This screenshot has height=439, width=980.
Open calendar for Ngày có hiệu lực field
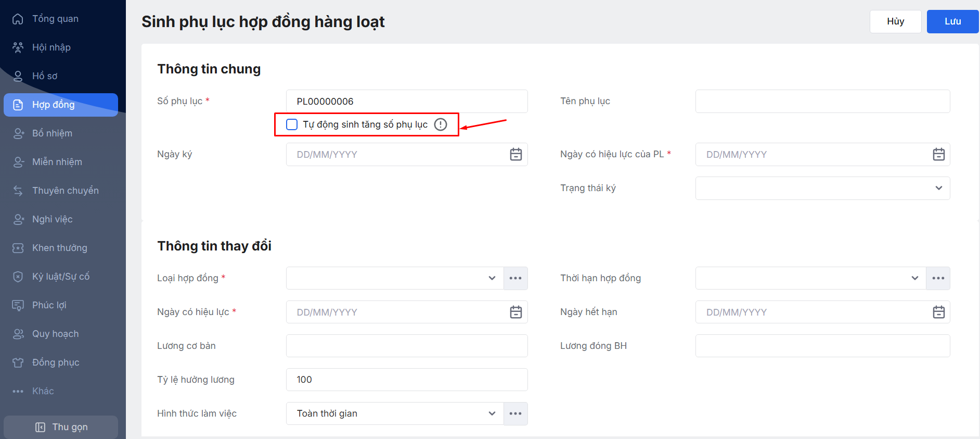click(x=515, y=312)
